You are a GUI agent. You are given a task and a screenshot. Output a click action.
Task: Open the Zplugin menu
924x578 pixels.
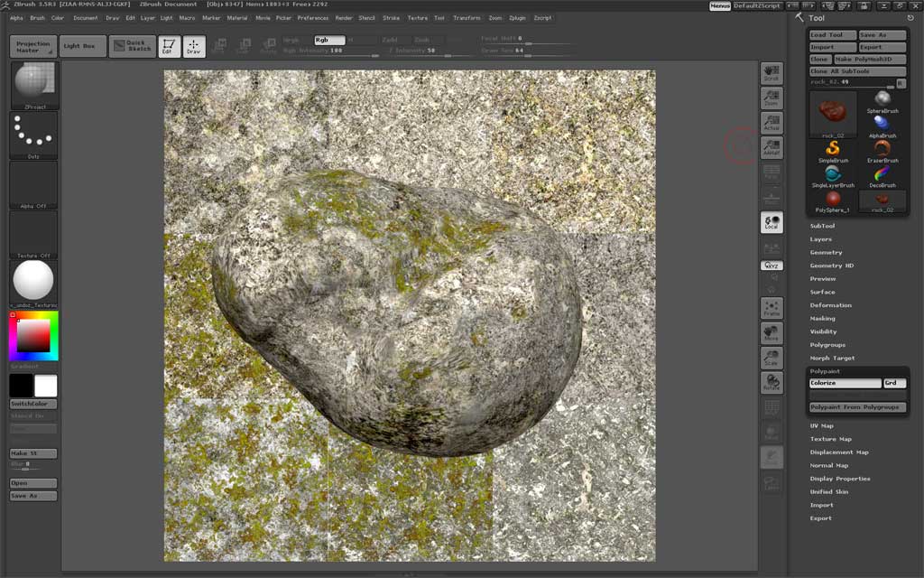click(517, 18)
